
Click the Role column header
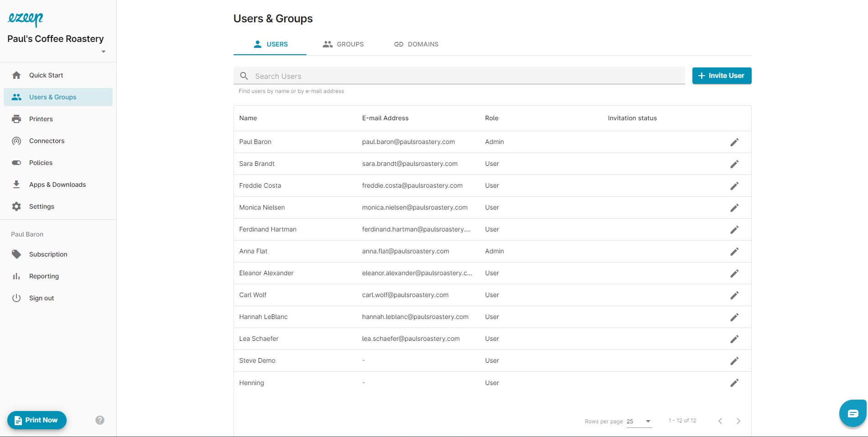[x=492, y=118]
